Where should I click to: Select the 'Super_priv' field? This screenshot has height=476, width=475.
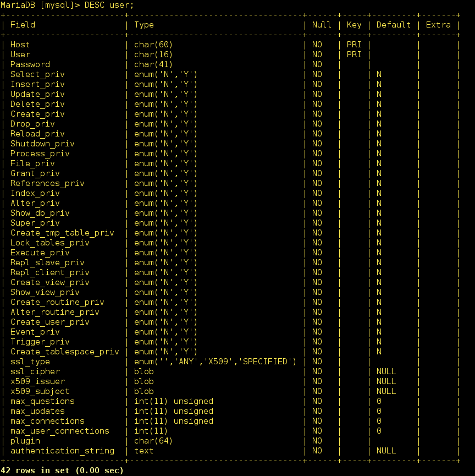point(35,223)
